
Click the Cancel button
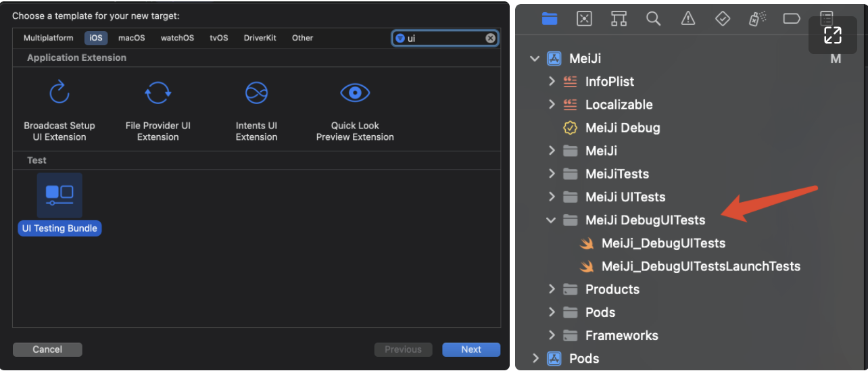point(47,349)
